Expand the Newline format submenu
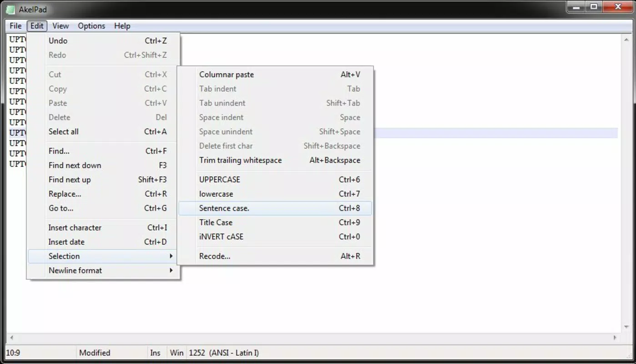 tap(104, 270)
